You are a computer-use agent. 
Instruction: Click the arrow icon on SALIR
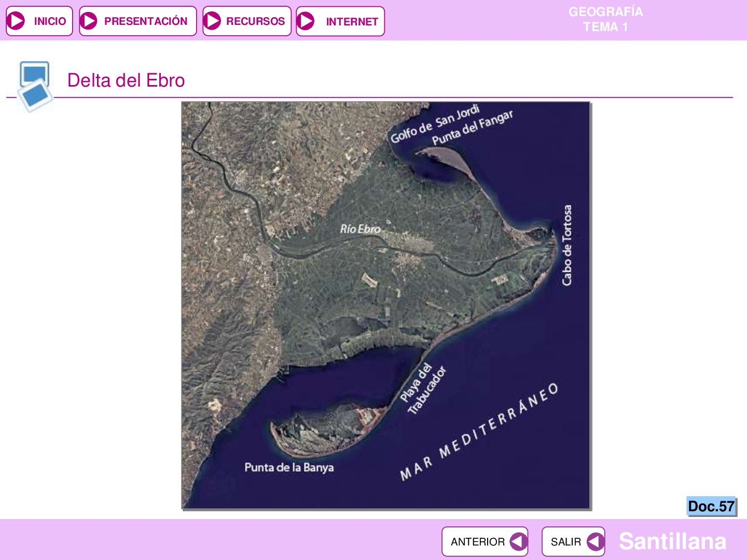[595, 542]
